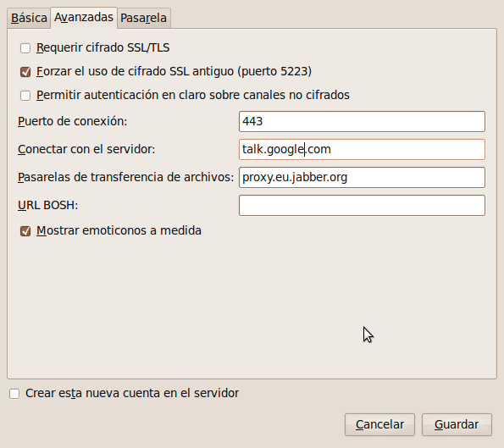Select the Avanzadas tab
This screenshot has width=504, height=448.
click(x=84, y=17)
